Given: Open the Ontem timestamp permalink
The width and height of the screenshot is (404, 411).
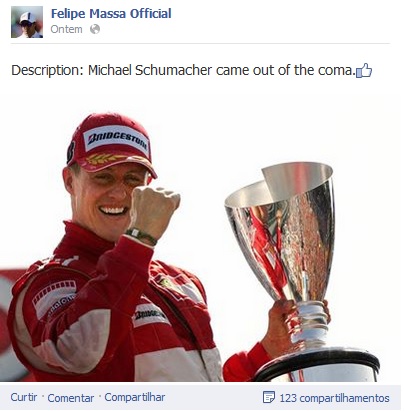Looking at the screenshot, I should (66, 29).
